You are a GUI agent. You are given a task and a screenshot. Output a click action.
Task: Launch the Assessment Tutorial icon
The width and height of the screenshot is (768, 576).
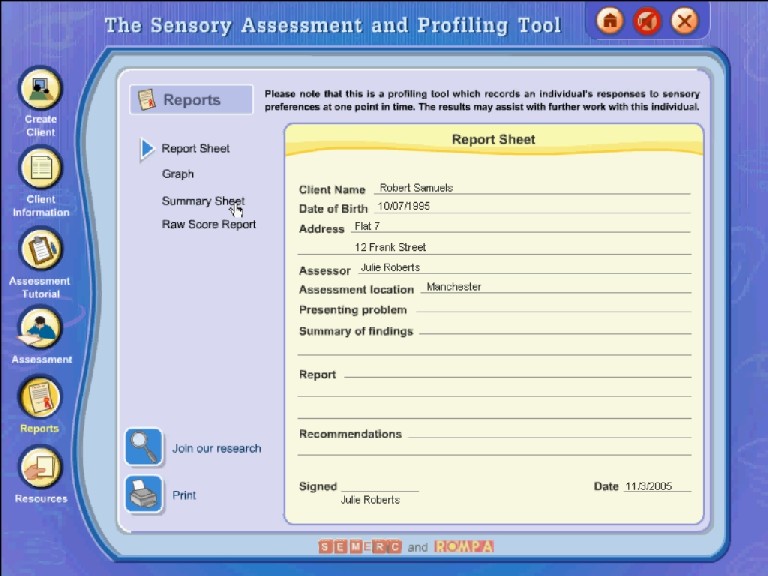click(x=41, y=250)
